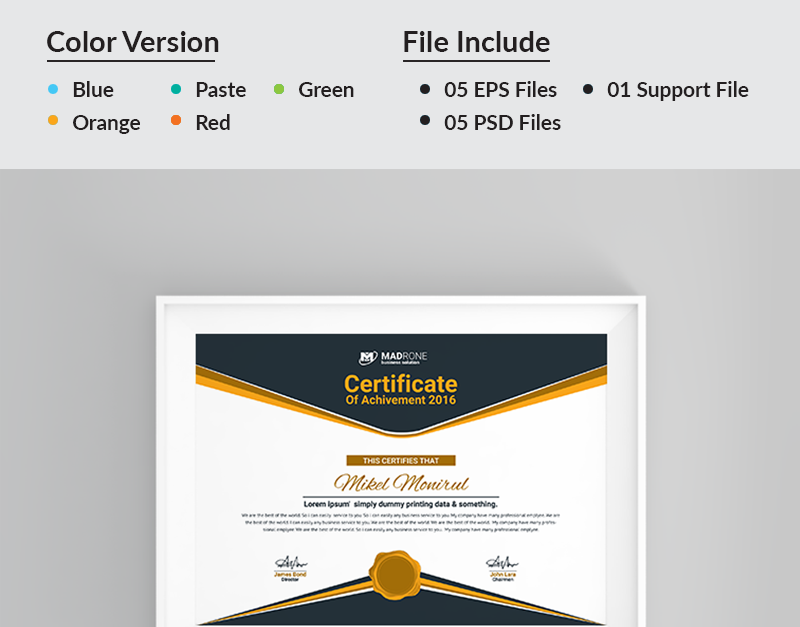
Task: Click the red dot beside Red
Action: (x=175, y=122)
